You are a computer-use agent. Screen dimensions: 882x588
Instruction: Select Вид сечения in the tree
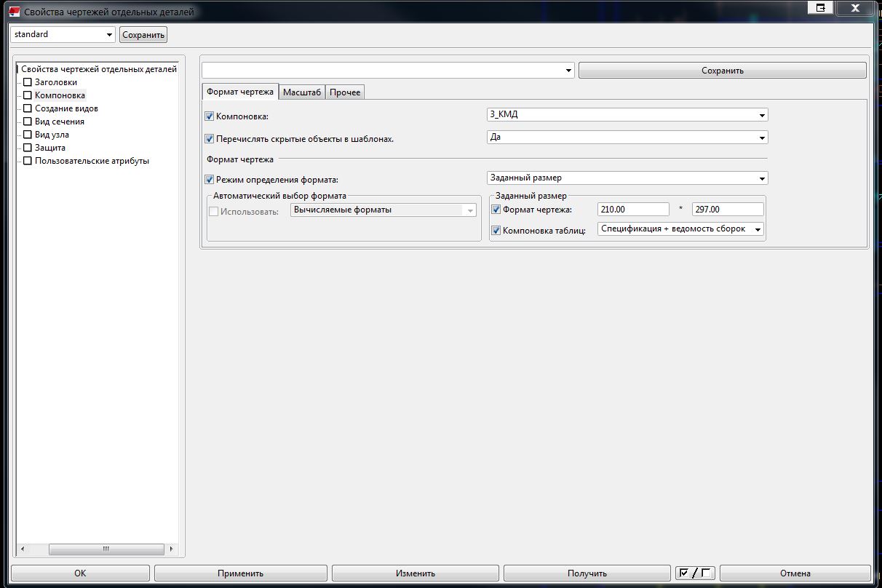pos(60,122)
